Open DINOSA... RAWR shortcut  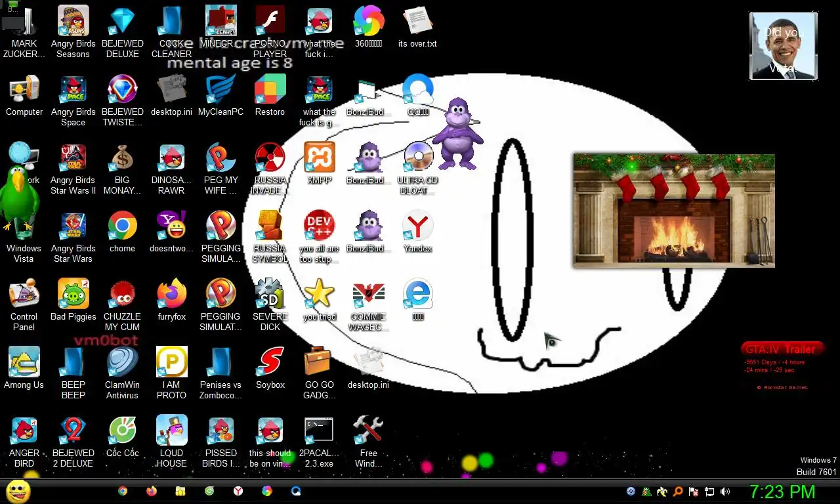pos(171,168)
